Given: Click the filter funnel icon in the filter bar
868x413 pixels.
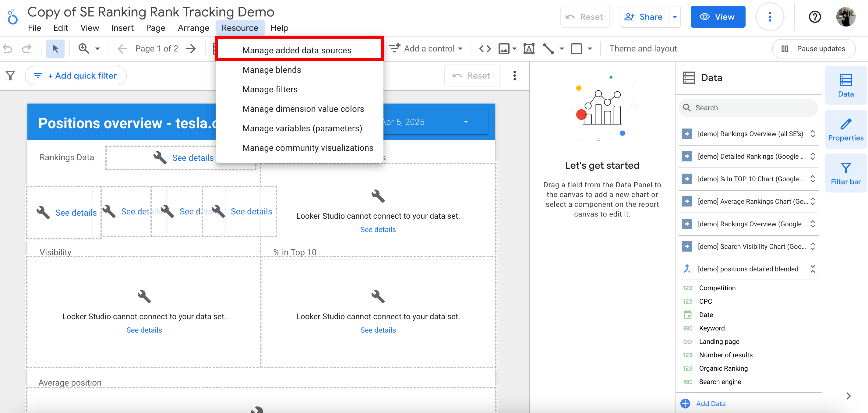Looking at the screenshot, I should (11, 76).
